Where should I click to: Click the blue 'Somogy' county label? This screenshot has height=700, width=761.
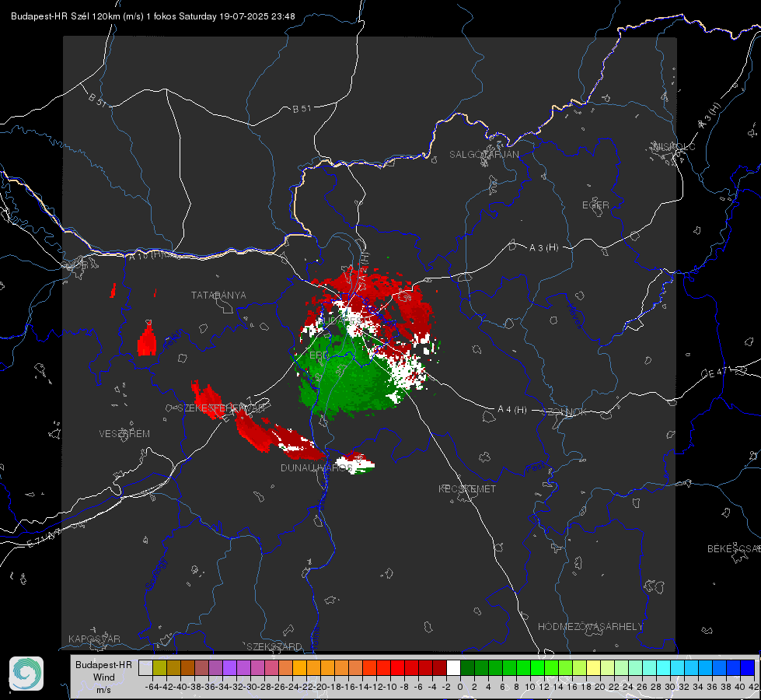pos(155,574)
